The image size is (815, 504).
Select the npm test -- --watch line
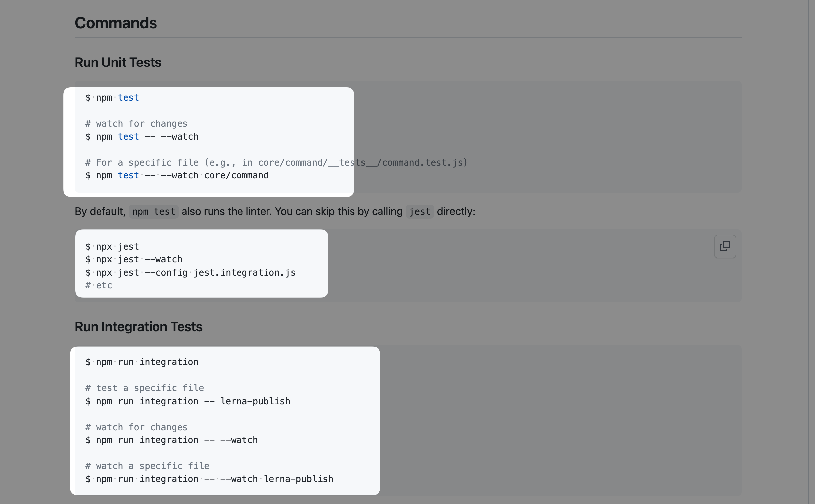[141, 136]
